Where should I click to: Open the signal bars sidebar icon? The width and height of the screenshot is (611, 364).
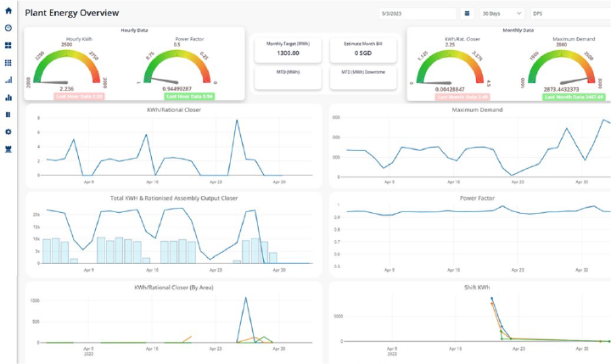pos(8,81)
